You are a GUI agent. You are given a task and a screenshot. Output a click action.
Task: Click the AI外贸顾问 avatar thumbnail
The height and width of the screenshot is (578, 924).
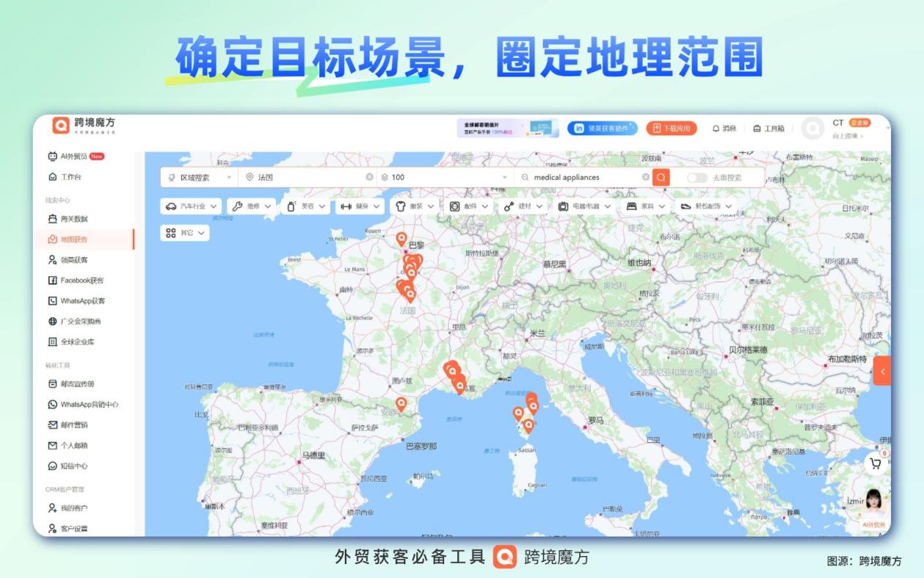[x=874, y=501]
